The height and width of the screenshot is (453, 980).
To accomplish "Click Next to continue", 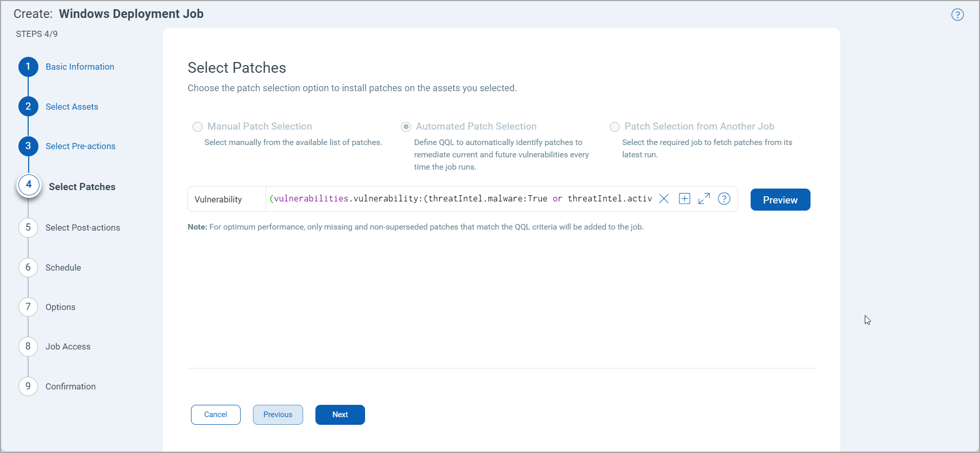I will click(x=340, y=415).
